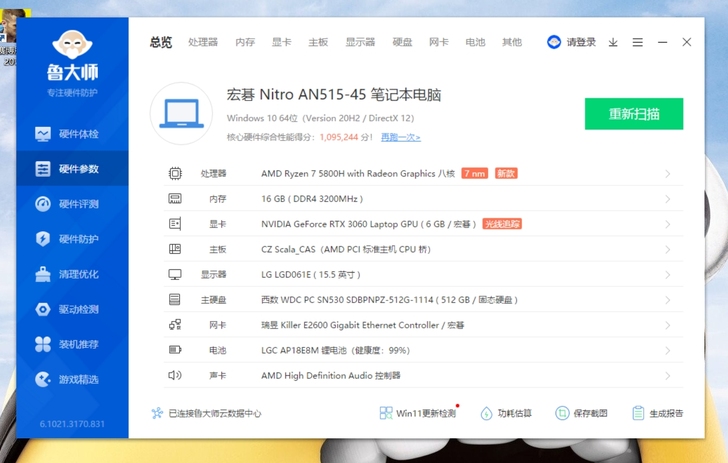Expand the 内存 row chevron
Image resolution: width=728 pixels, height=463 pixels.
668,199
